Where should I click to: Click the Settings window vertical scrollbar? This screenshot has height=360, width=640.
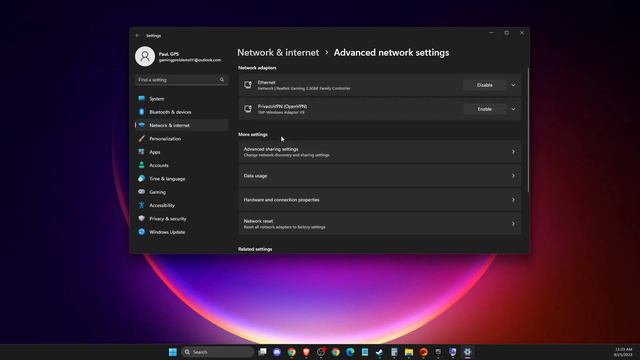[528, 130]
